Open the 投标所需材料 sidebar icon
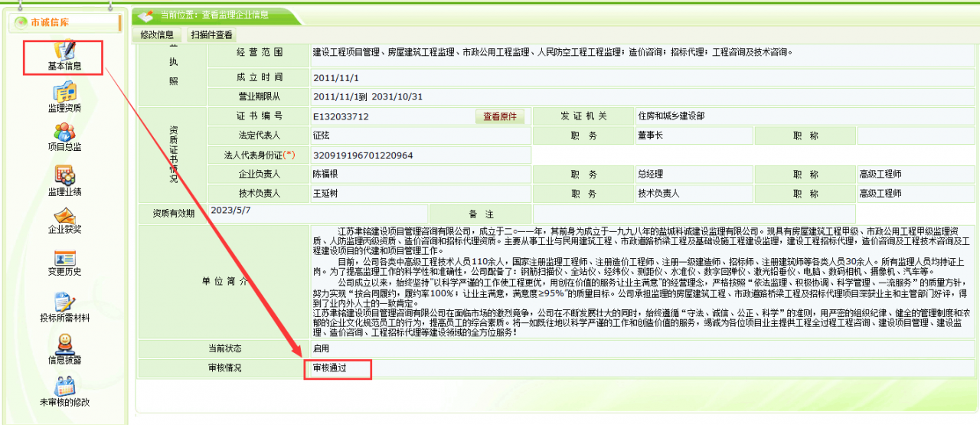The width and height of the screenshot is (980, 425). pos(64,302)
